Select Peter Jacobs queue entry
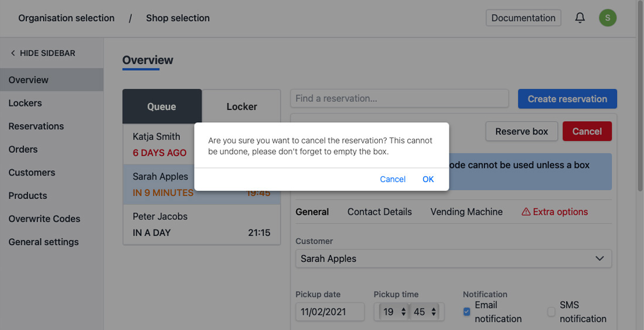644x330 pixels. pyautogui.click(x=201, y=224)
